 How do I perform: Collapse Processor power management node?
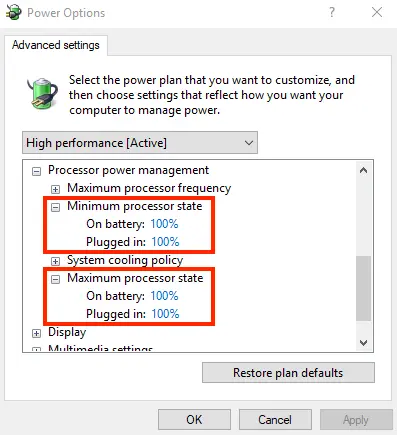click(x=36, y=171)
